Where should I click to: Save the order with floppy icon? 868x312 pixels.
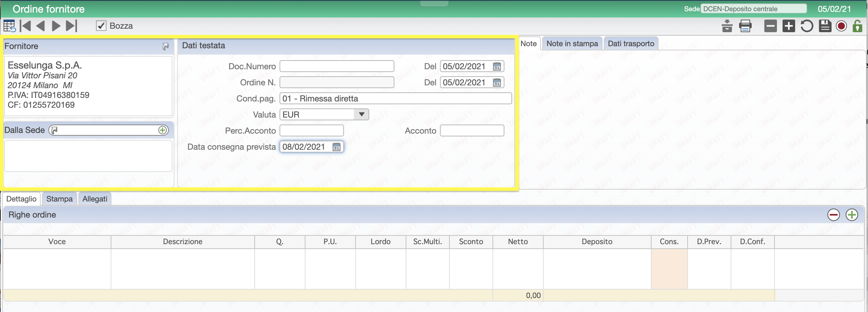(825, 26)
